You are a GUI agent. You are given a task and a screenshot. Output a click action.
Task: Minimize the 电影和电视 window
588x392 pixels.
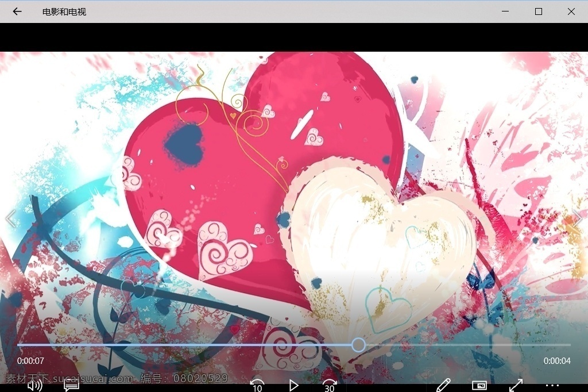505,11
